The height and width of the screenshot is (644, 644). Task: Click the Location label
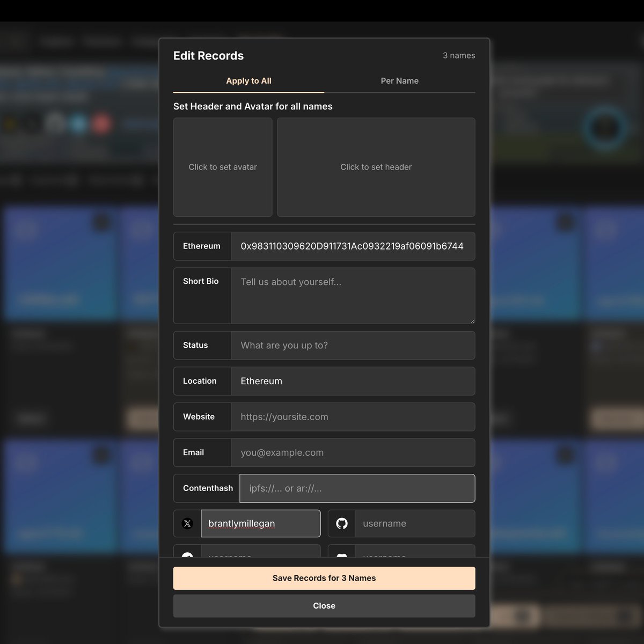click(x=200, y=381)
